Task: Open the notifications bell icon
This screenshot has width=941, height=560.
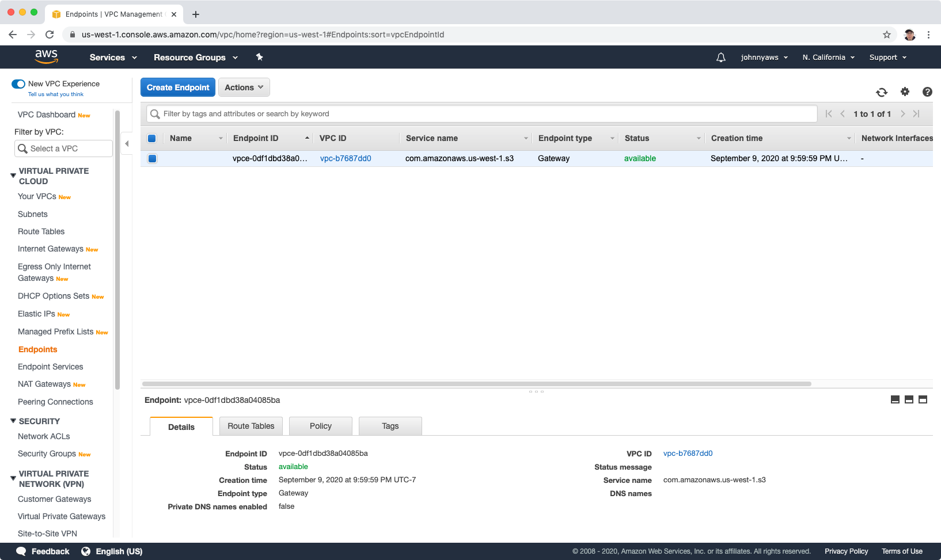Action: point(720,58)
